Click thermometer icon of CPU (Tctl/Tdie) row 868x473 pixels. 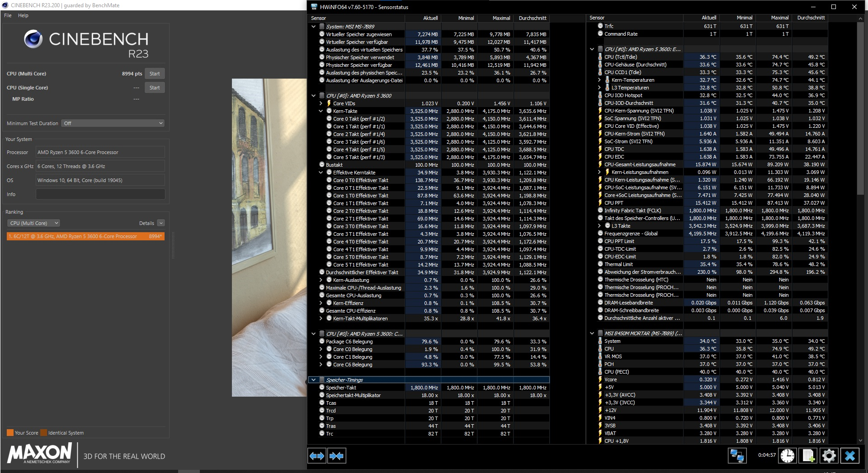tap(600, 57)
